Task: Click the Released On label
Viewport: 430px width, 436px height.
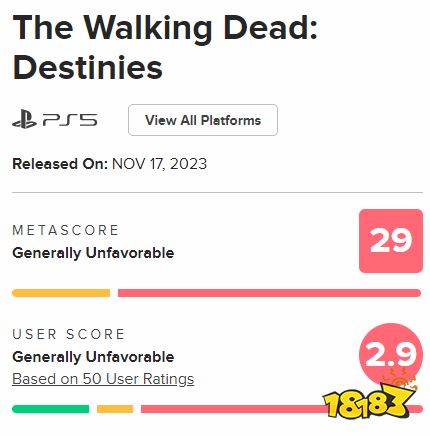Action: (x=60, y=164)
